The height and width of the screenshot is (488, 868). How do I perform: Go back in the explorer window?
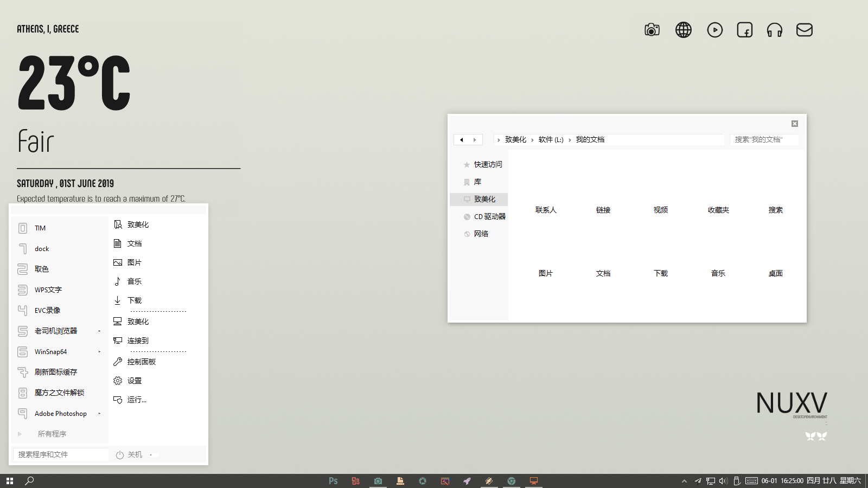coord(462,140)
